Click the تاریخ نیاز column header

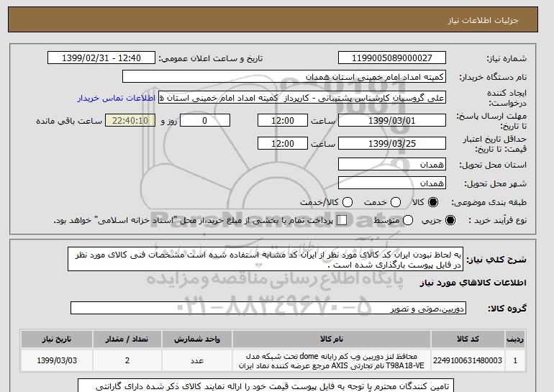click(x=57, y=339)
